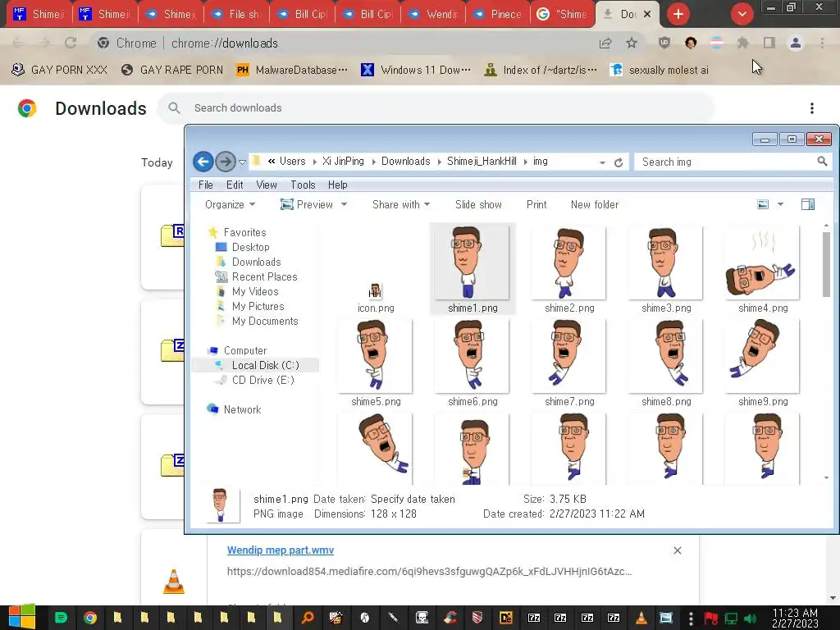This screenshot has height=630, width=840.
Task: Click the Search img field
Action: point(732,162)
